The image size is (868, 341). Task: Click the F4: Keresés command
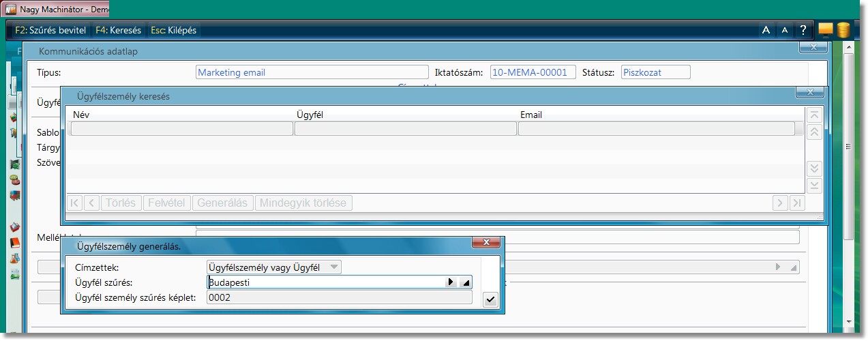coord(118,30)
